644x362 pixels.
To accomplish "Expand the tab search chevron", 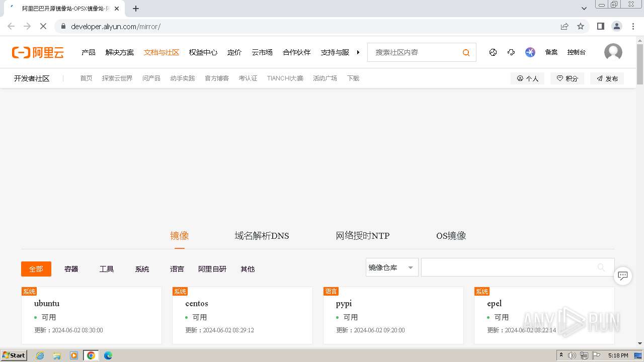I will click(x=584, y=9).
